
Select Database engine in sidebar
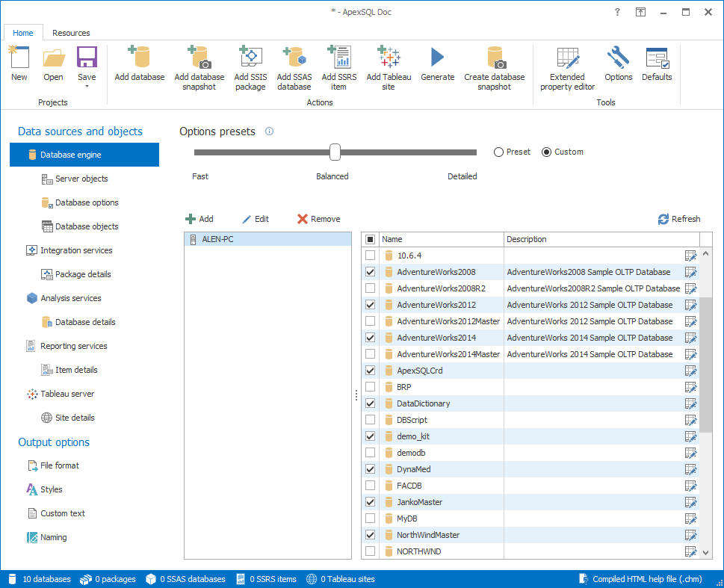coord(84,155)
